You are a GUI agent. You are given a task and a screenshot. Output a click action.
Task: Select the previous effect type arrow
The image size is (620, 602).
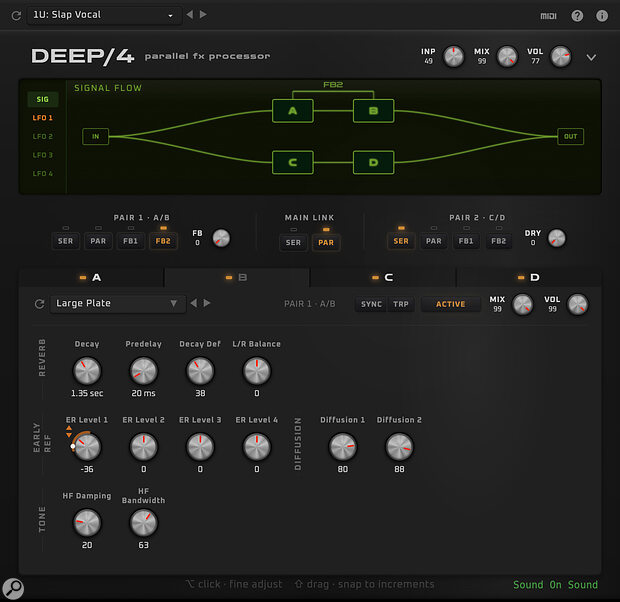point(194,303)
